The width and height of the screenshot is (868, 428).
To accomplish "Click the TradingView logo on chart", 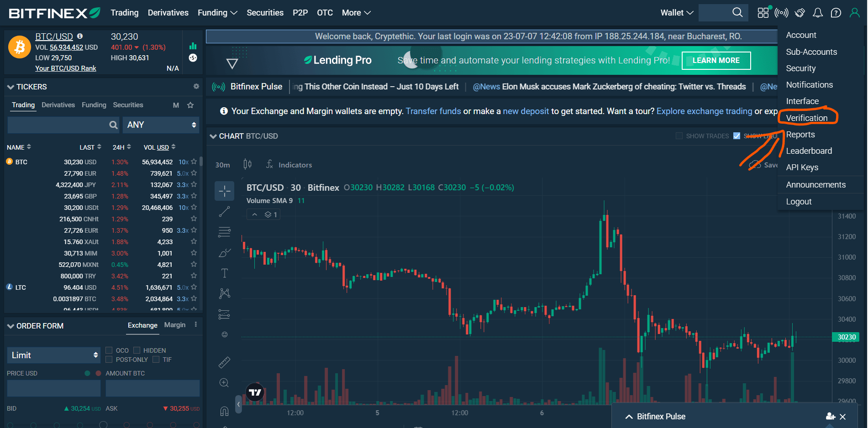I will (x=255, y=392).
